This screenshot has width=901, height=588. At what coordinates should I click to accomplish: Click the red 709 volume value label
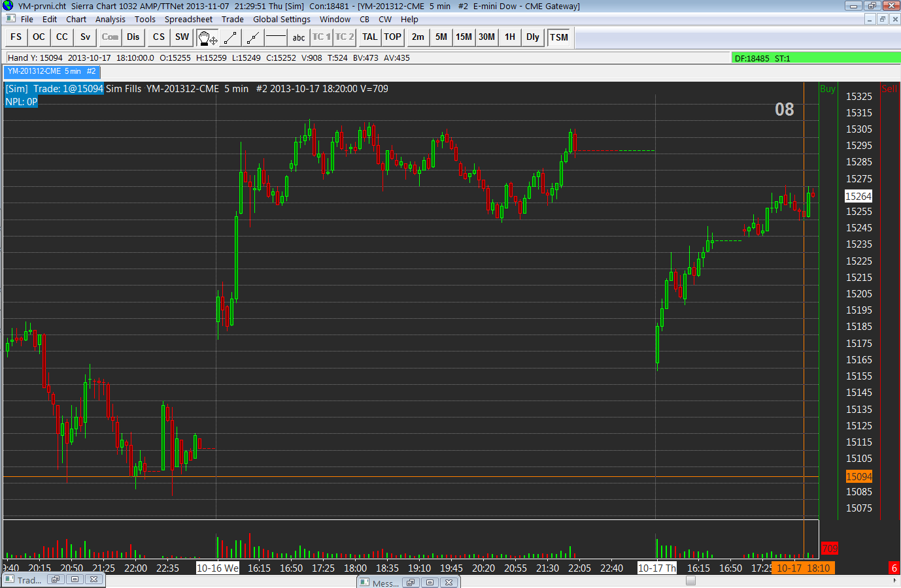click(830, 549)
